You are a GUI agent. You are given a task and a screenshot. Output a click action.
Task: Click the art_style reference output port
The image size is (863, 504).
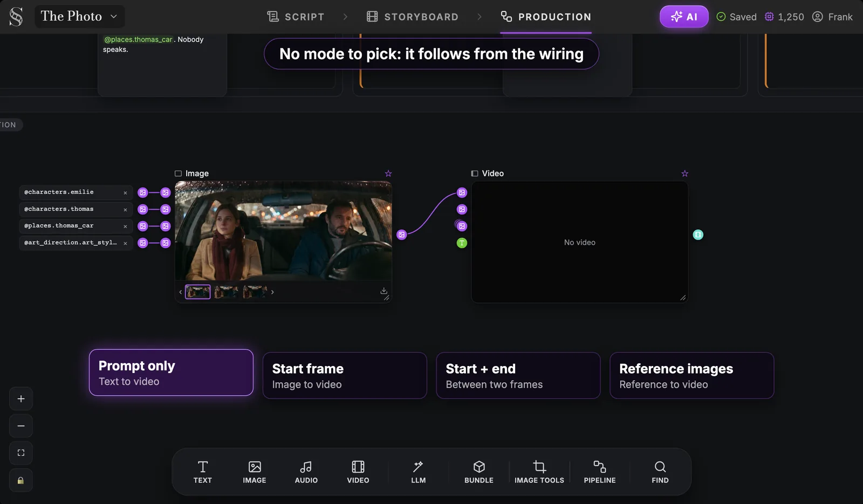(x=142, y=243)
